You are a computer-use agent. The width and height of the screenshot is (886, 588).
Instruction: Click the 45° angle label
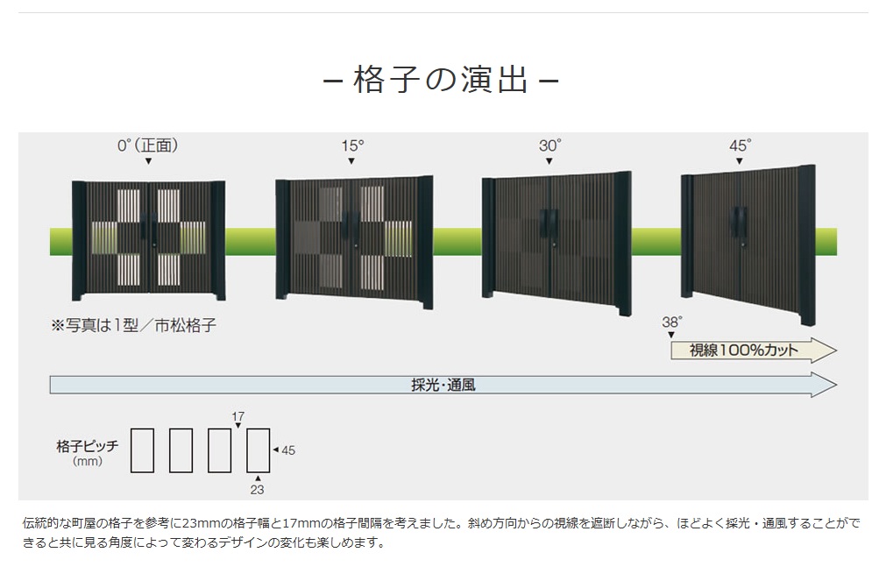coord(740,145)
